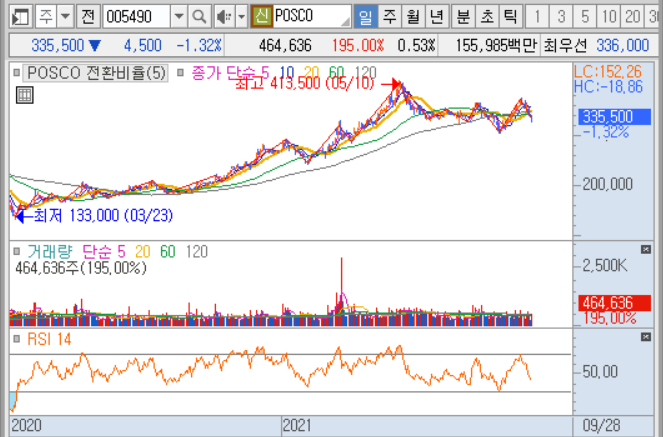Screen dimensions: 663x437
Task: Click the 2020 timeline label
Action: (x=26, y=426)
